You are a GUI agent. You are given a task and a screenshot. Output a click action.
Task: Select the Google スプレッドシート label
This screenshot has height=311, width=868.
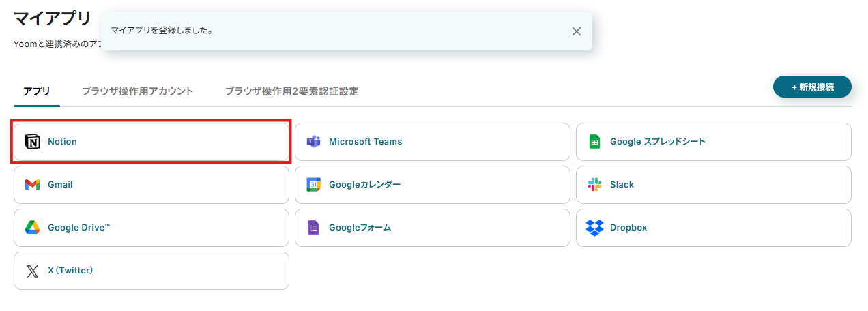pyautogui.click(x=657, y=142)
